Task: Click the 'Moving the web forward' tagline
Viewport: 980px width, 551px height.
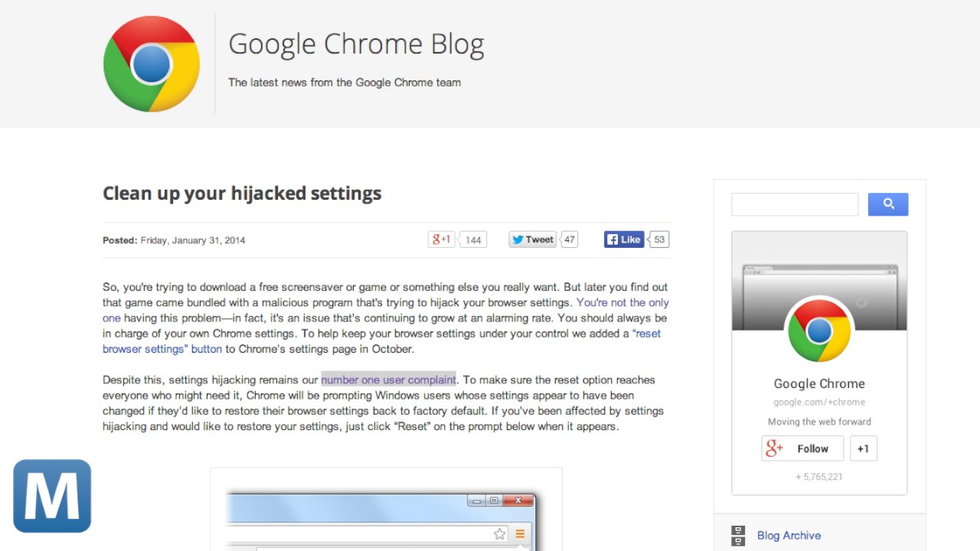Action: [x=819, y=422]
